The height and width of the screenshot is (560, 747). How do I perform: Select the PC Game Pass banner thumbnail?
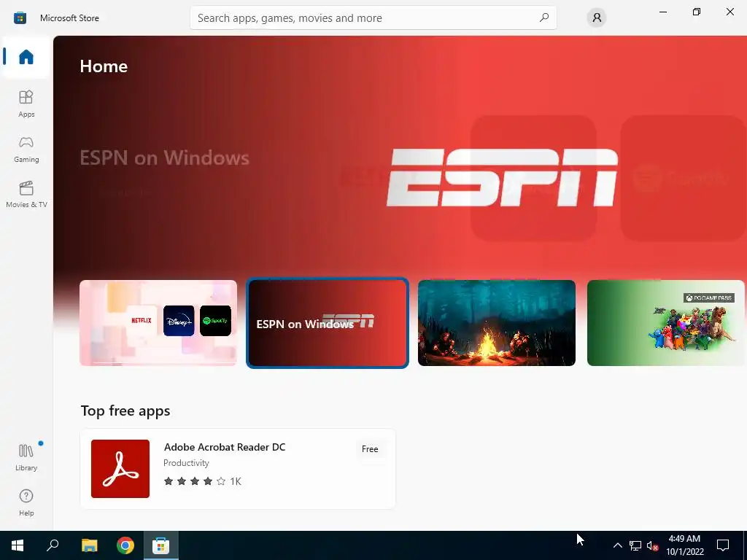665,323
